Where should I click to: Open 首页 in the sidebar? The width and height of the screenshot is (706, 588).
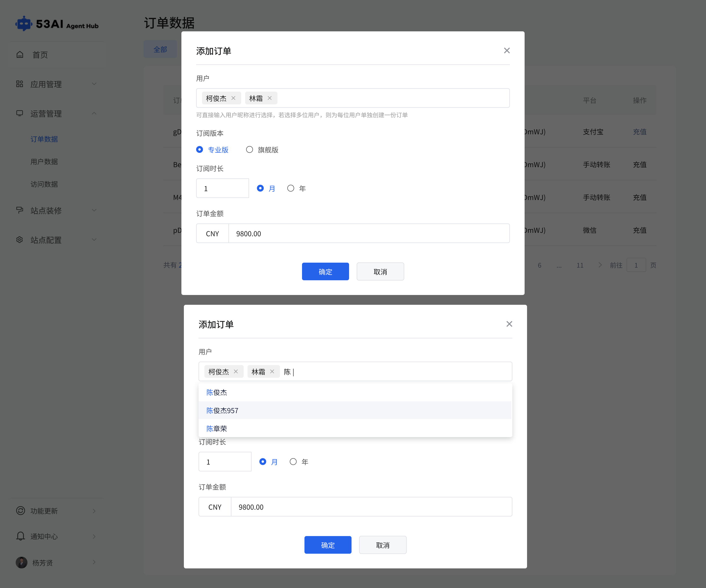point(40,55)
